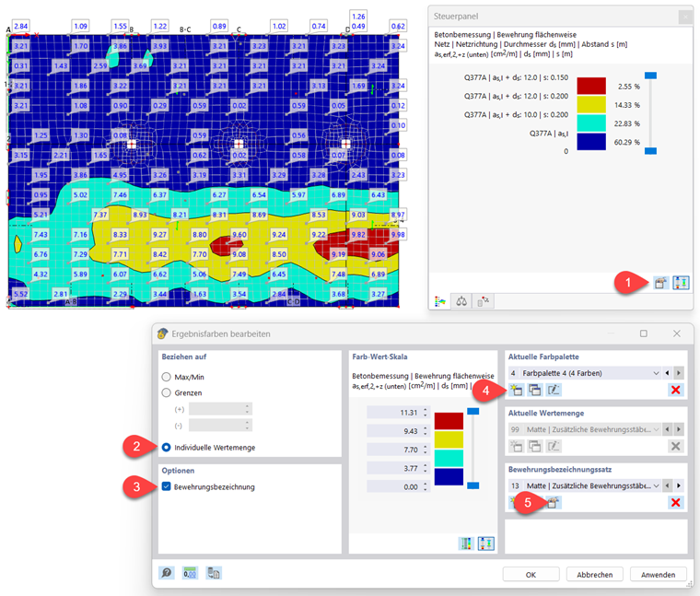Click spinner of 3.77 value field

[425, 468]
